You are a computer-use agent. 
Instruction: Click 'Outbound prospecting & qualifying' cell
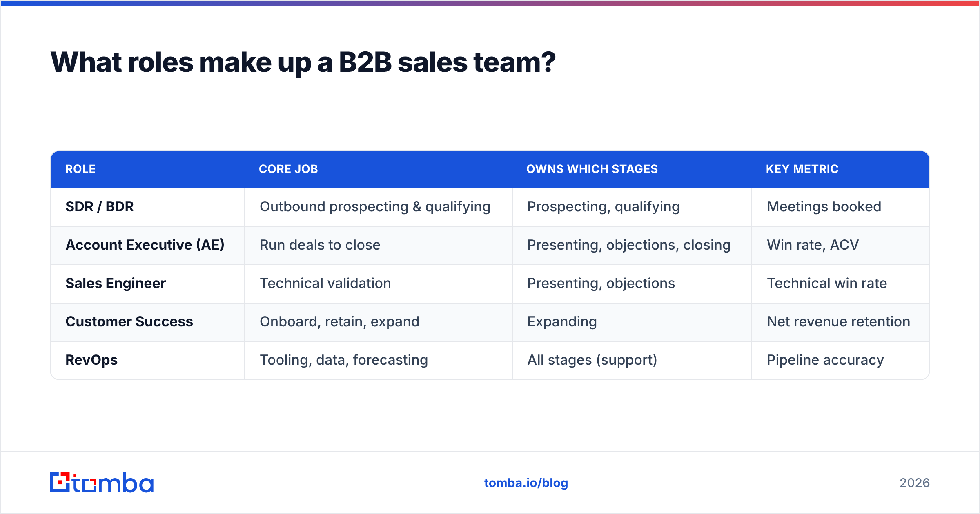[379, 207]
